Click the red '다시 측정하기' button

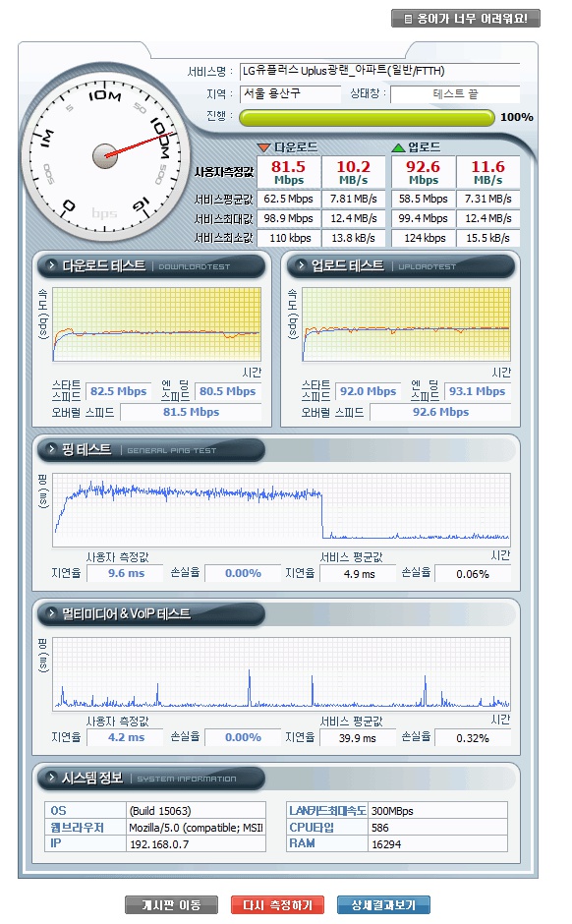click(277, 904)
